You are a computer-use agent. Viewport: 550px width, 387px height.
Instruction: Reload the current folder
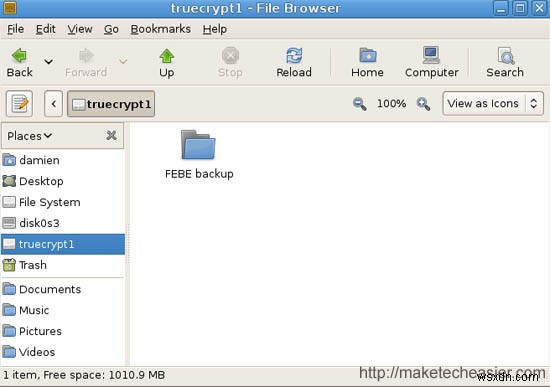tap(294, 62)
